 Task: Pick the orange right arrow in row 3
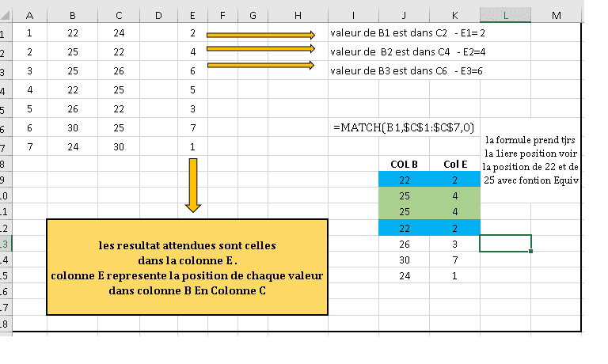point(260,65)
